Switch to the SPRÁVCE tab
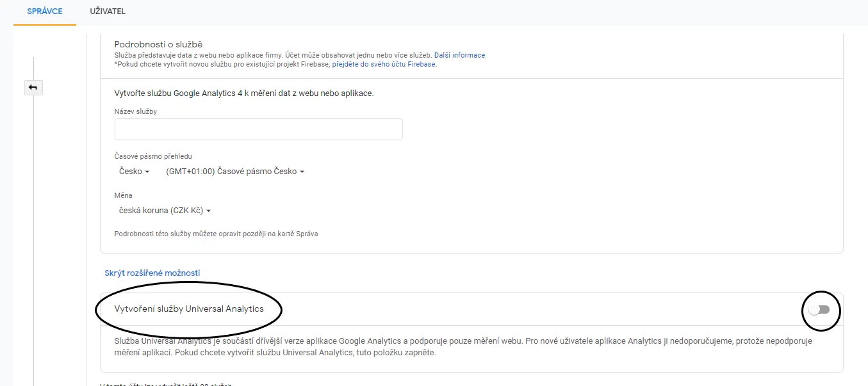Viewport: 868px width, 386px height. pyautogui.click(x=45, y=12)
